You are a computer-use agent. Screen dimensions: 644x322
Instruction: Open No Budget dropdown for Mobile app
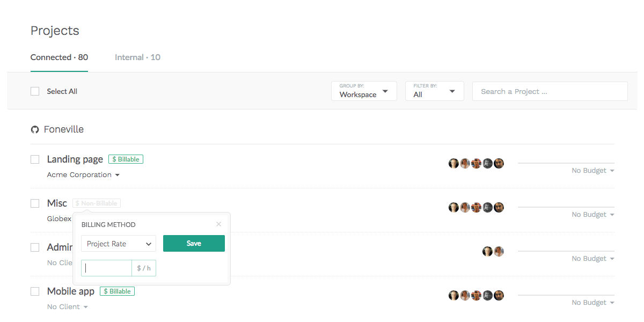[592, 303]
